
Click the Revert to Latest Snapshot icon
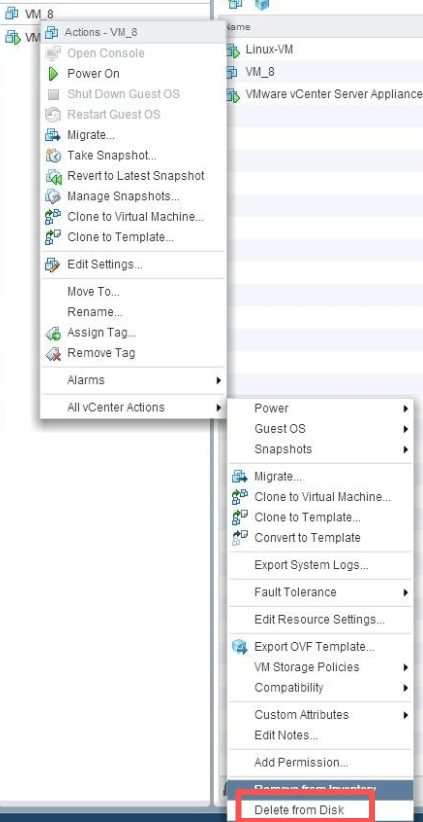click(53, 176)
